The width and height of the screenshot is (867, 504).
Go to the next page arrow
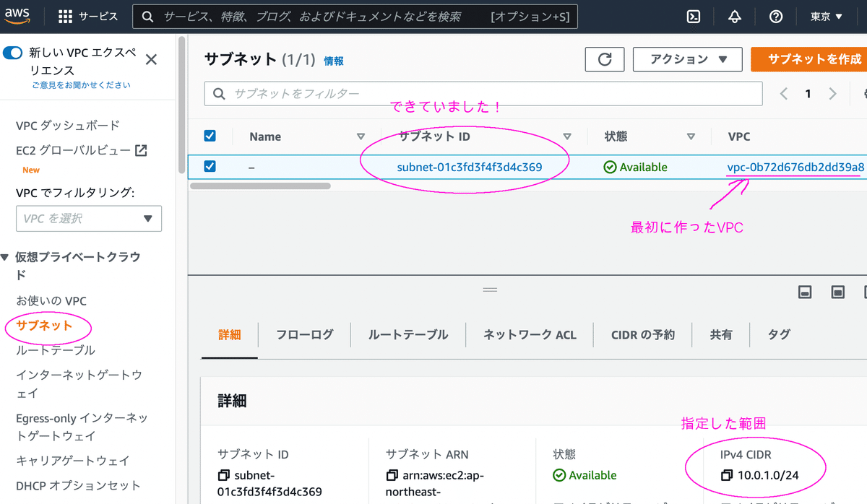click(832, 94)
